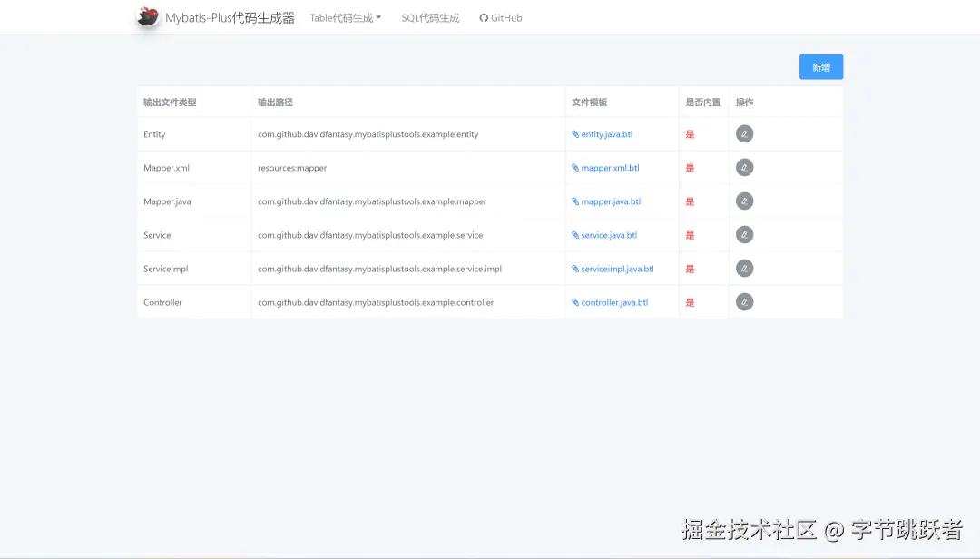This screenshot has height=559, width=980.
Task: Click the edit pencil icon for Mapper.xml
Action: click(x=744, y=167)
